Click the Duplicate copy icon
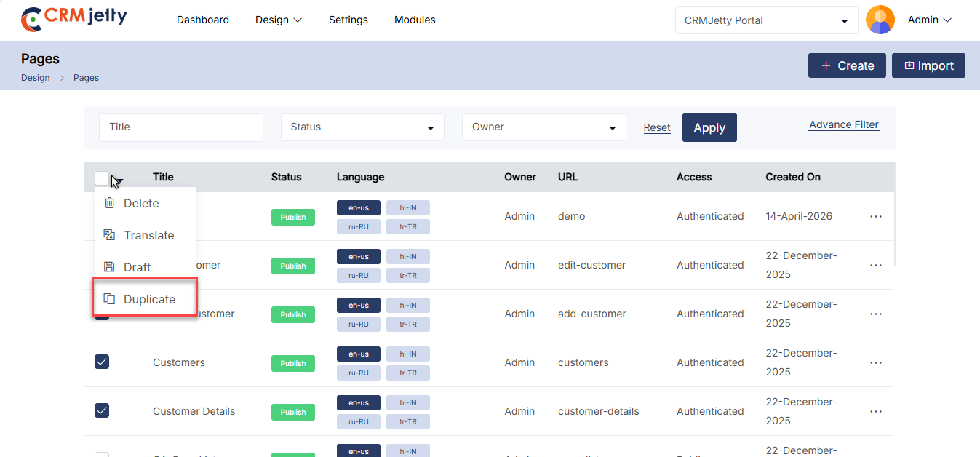Viewport: 980px width, 457px height. 110,299
